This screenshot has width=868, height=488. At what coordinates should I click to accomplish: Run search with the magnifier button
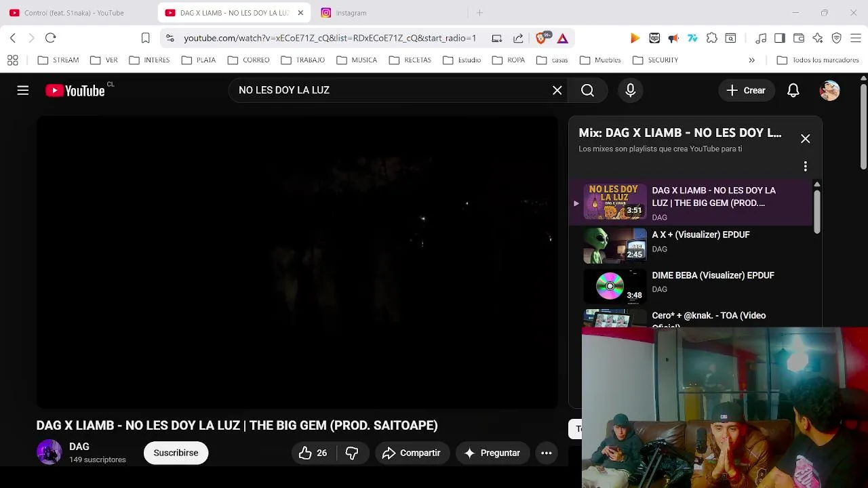click(x=587, y=90)
